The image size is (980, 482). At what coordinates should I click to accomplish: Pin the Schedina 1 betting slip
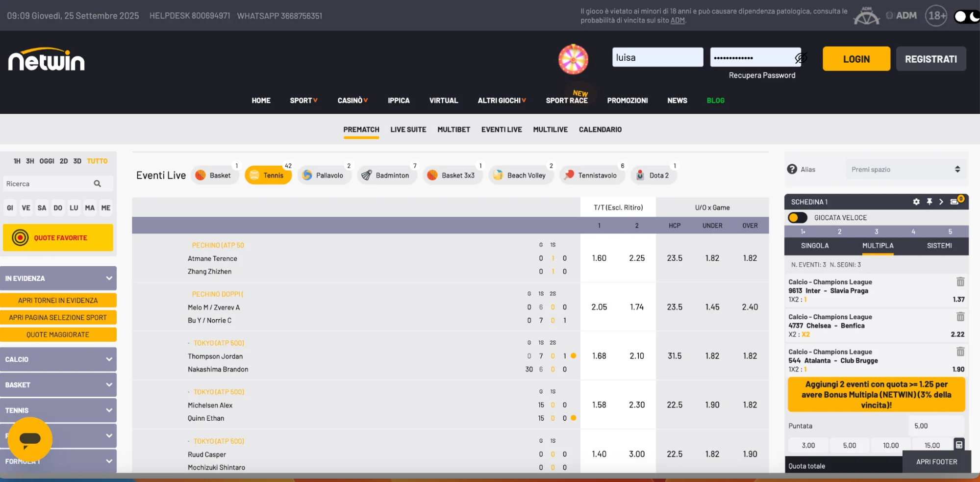click(929, 202)
